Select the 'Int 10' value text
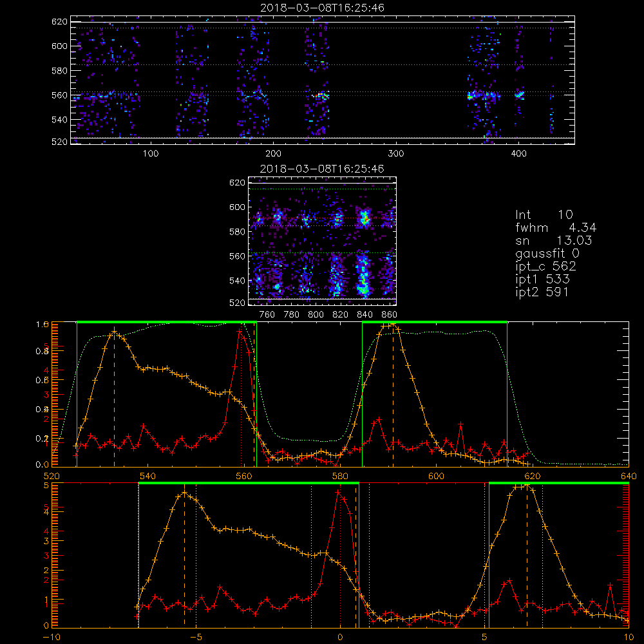 pyautogui.click(x=544, y=215)
